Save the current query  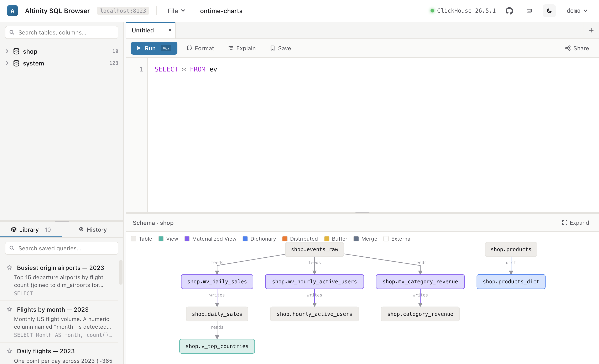281,48
